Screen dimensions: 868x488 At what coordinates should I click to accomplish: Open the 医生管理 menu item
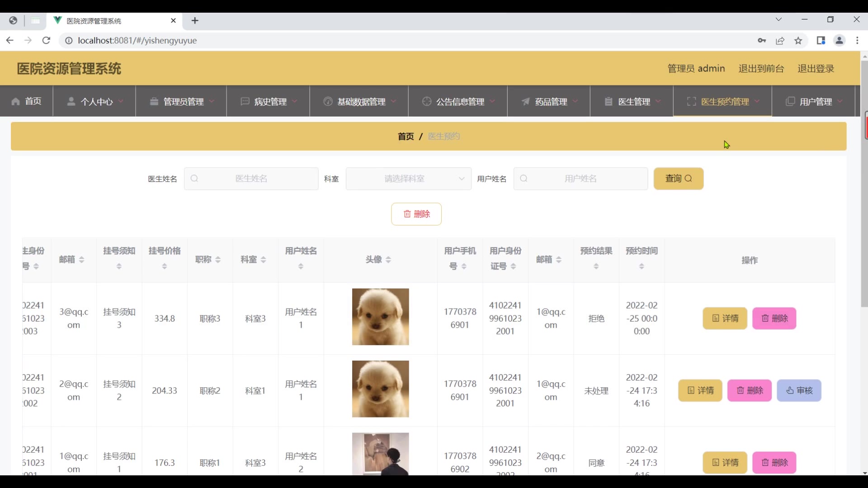634,102
